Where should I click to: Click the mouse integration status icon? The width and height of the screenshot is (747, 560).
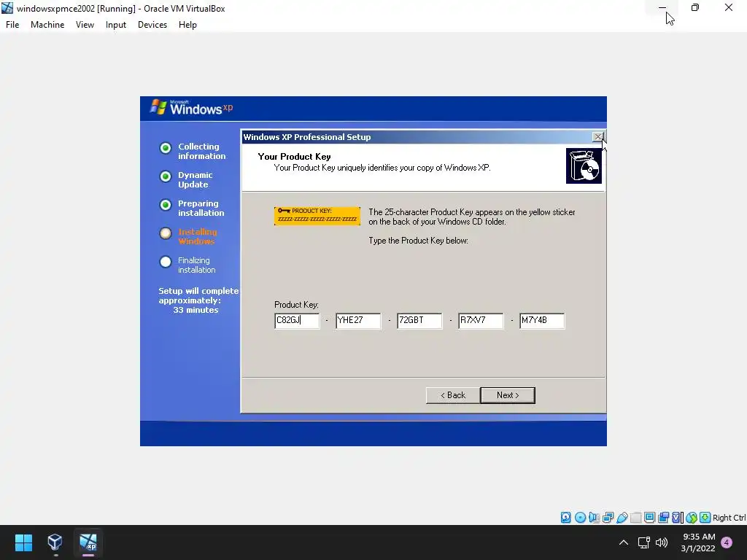[x=692, y=518]
